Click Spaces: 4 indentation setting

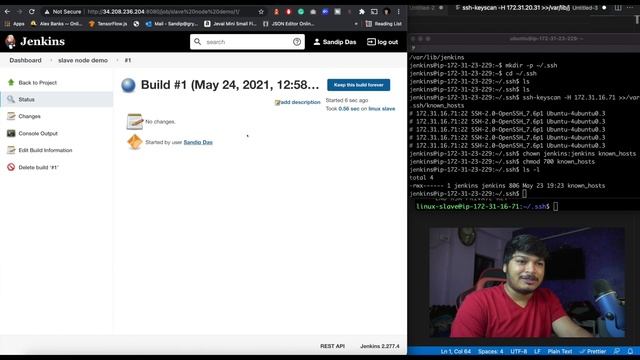490,351
